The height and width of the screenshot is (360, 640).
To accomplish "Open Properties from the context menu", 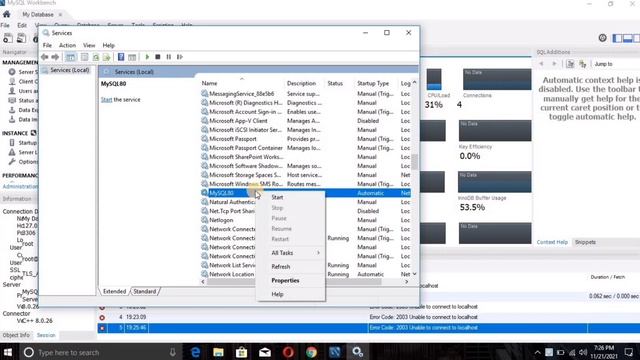I will [x=285, y=280].
